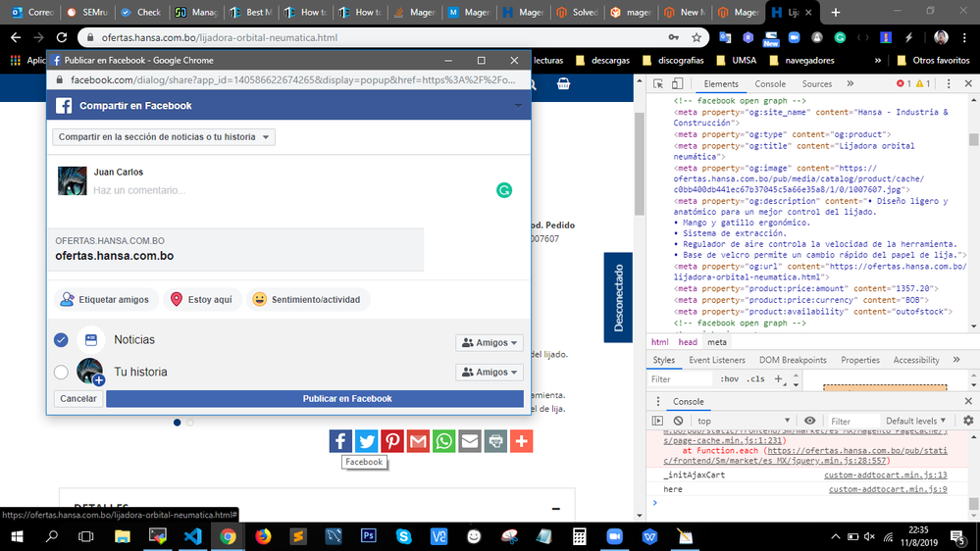Click the Cancelar button
Image resolution: width=980 pixels, height=551 pixels.
(78, 399)
